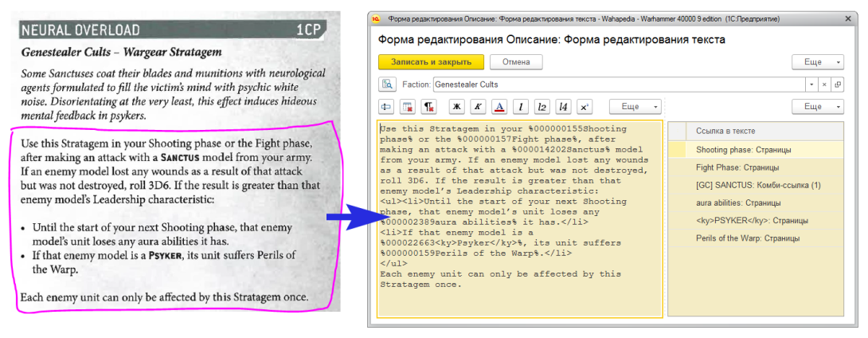Select the Fight Phase: Страницы row
Screen dimensions: 868x338
[x=756, y=167]
